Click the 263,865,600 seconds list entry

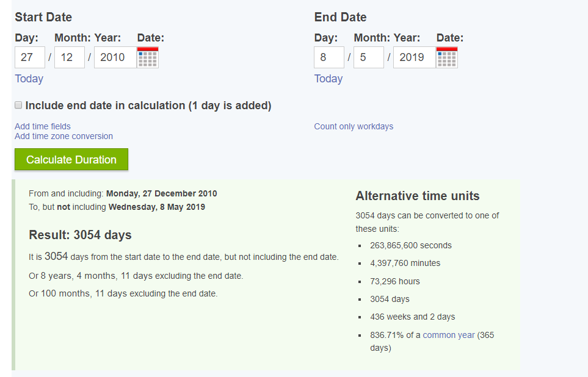point(411,245)
